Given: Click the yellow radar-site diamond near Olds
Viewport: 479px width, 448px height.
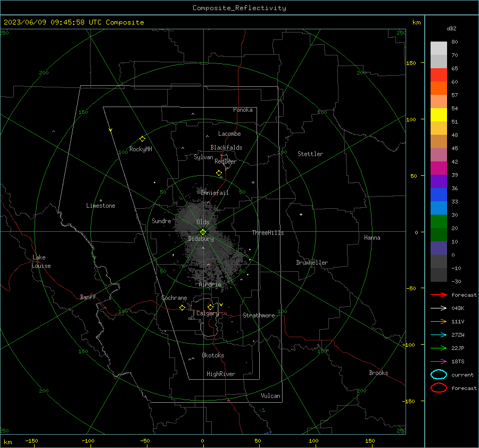Looking at the screenshot, I should [x=203, y=232].
